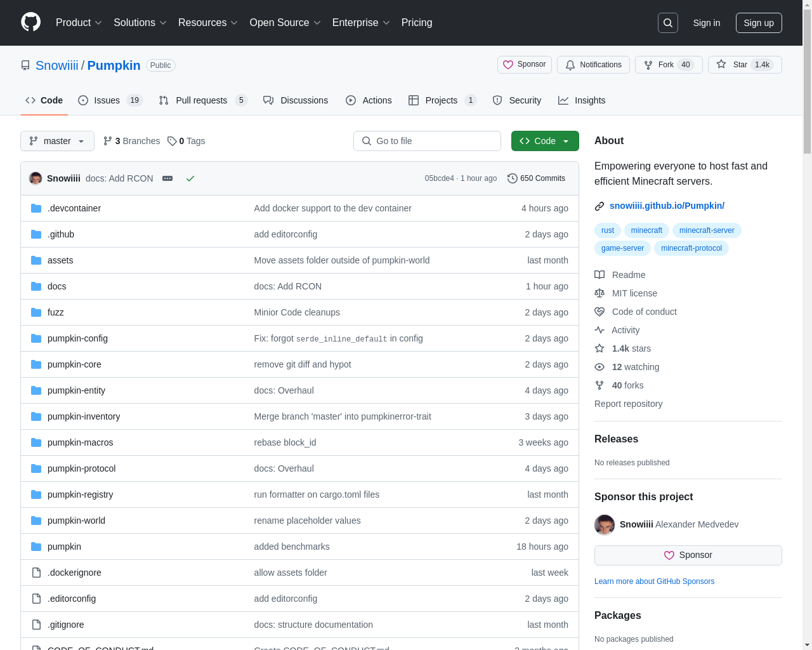Open the 0 Tags link
812x650 pixels.
pos(187,141)
